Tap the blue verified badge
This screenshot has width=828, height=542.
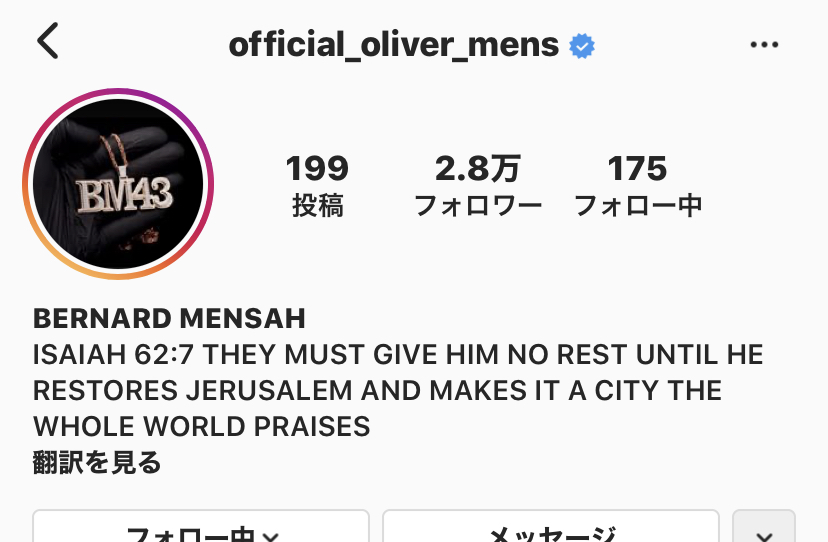(x=582, y=46)
